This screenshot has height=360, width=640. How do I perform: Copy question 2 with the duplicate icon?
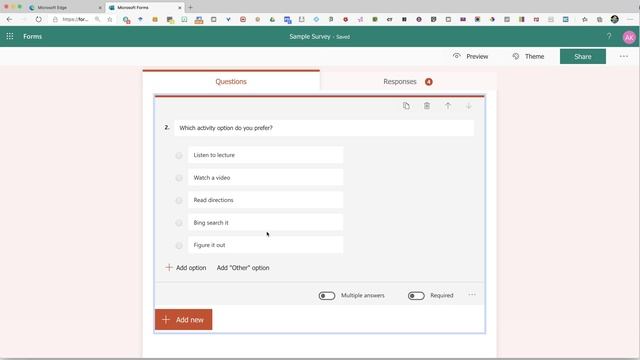point(406,106)
